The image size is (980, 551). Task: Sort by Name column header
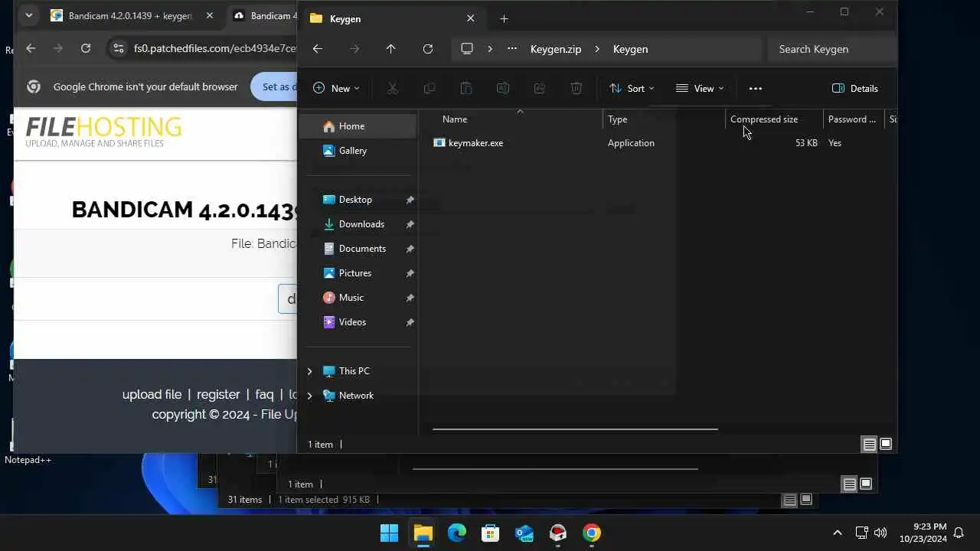pos(455,119)
